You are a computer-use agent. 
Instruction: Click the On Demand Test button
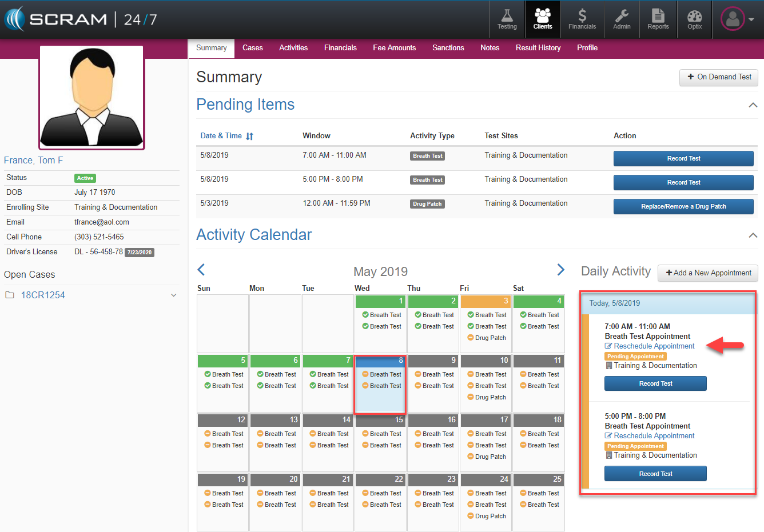coord(719,77)
